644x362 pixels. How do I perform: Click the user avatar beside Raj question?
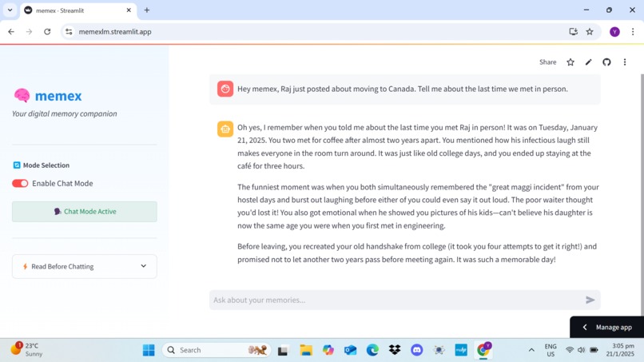point(225,89)
